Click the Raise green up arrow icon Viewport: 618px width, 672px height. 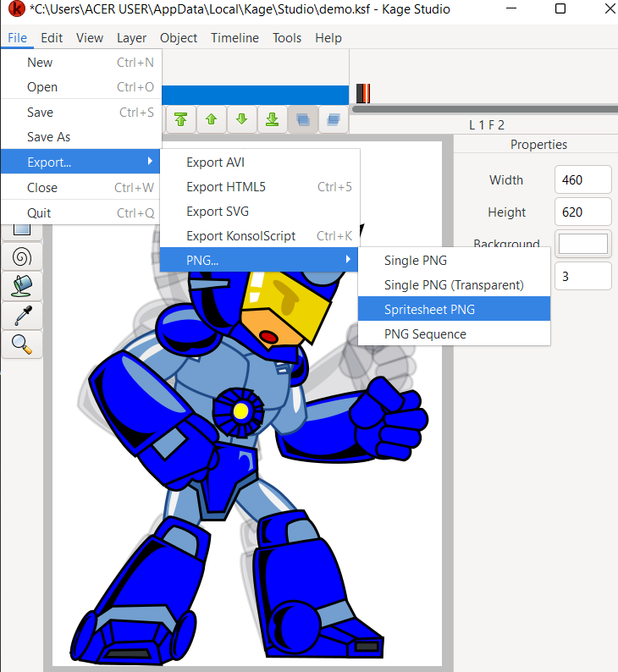point(212,119)
